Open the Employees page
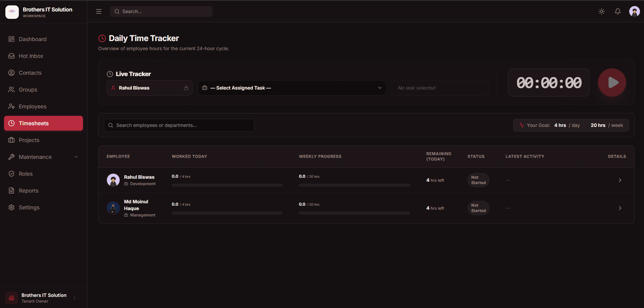Screen dimensions: 644x308 (x=44, y=106)
